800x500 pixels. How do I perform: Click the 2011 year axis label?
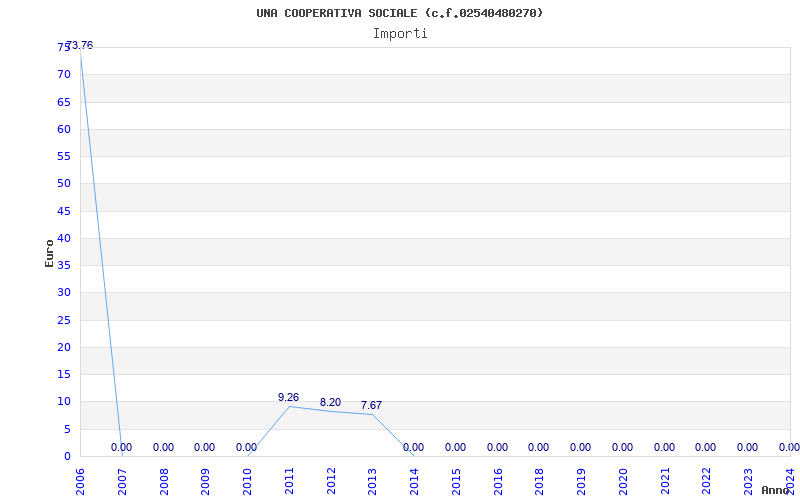pos(289,481)
